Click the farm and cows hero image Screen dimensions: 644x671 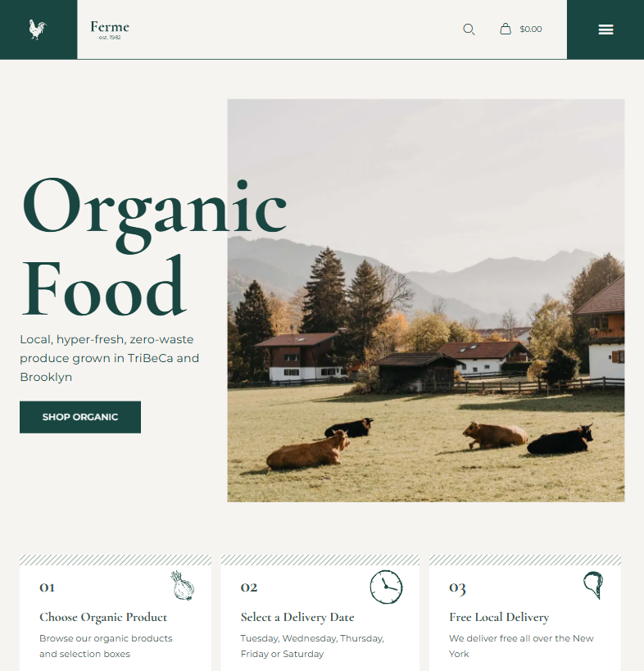pos(426,301)
